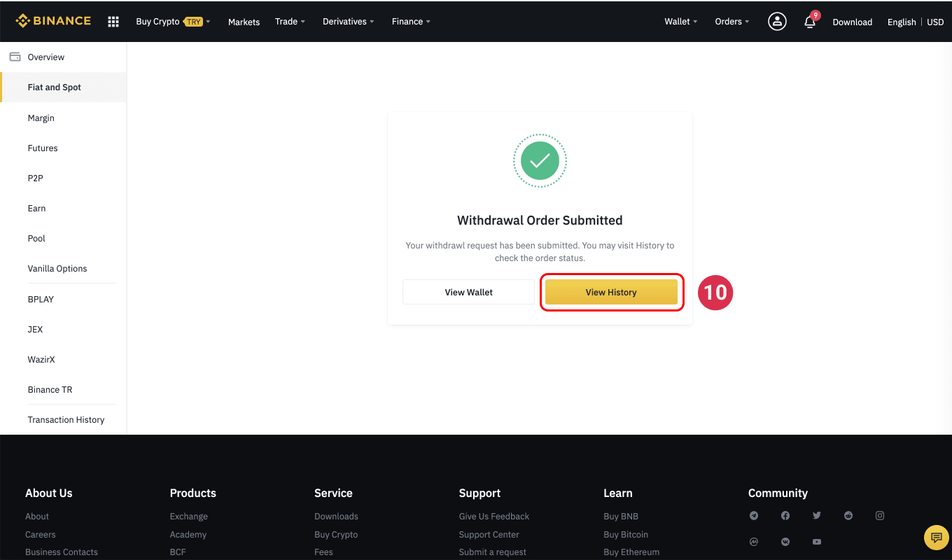This screenshot has width=952, height=560.
Task: Open the Submit a request link
Action: (493, 552)
